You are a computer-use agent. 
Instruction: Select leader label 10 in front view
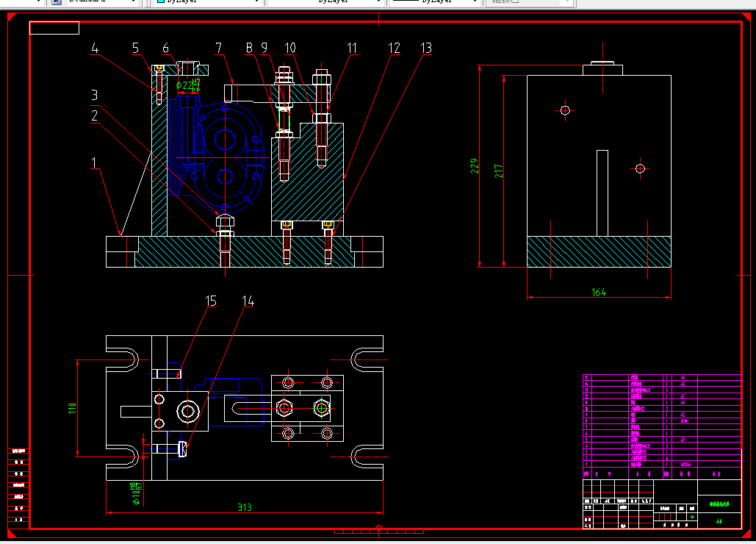(x=289, y=49)
